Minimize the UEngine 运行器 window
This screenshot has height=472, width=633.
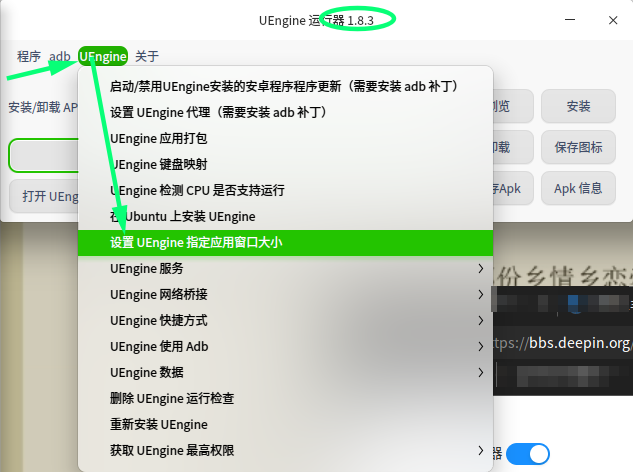tap(570, 20)
